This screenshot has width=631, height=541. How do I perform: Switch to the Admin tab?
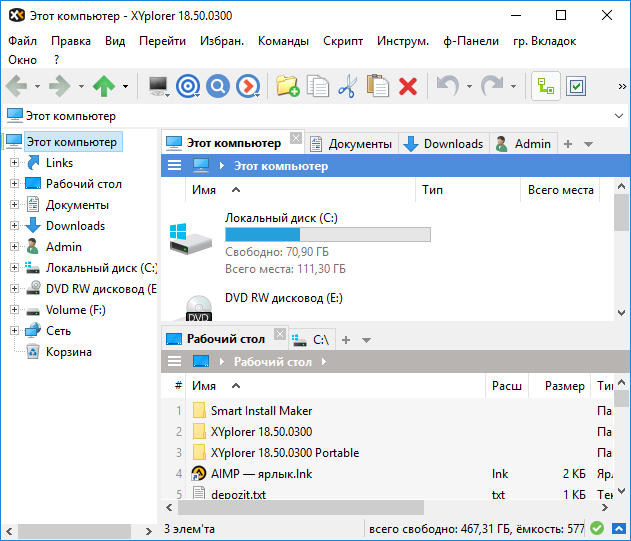523,144
